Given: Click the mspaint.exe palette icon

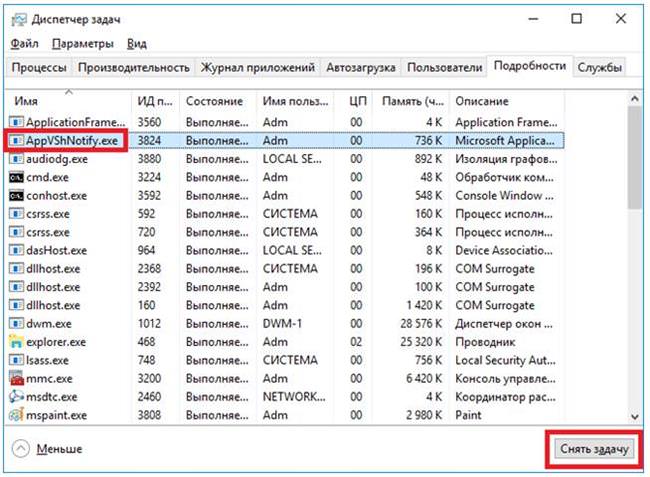Looking at the screenshot, I should point(16,415).
